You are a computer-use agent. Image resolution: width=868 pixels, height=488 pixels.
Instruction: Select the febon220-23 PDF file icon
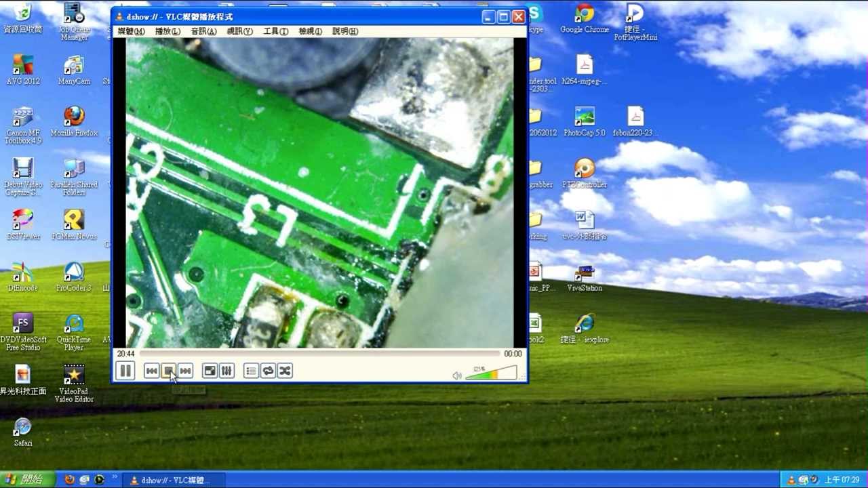coord(635,122)
